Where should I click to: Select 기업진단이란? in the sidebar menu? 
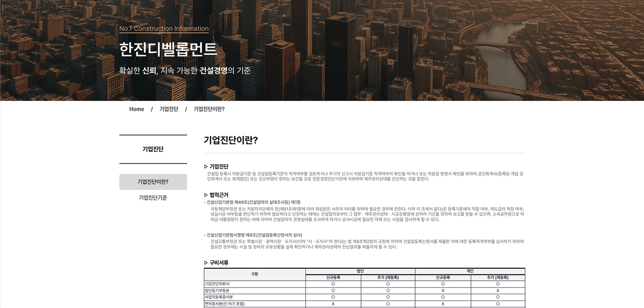click(153, 182)
